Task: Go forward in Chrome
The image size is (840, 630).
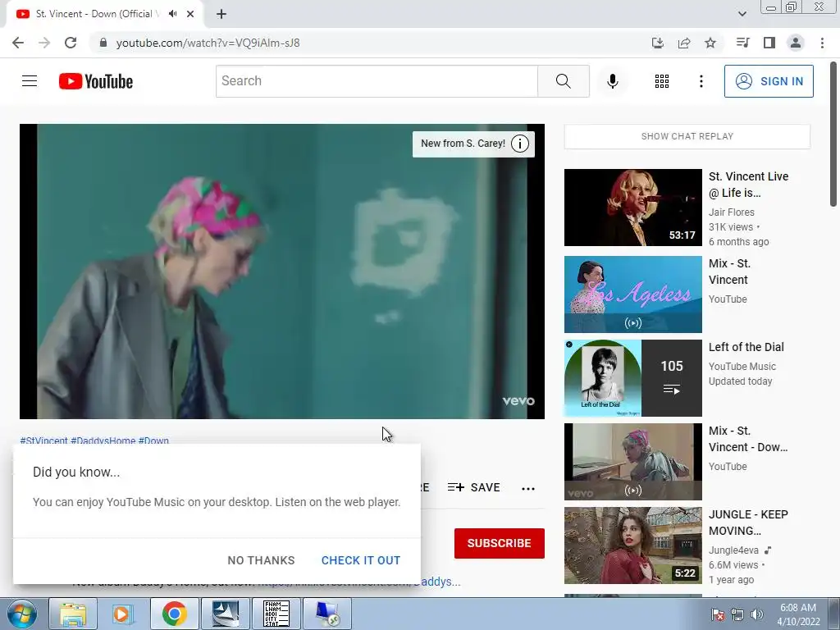Action: point(44,43)
